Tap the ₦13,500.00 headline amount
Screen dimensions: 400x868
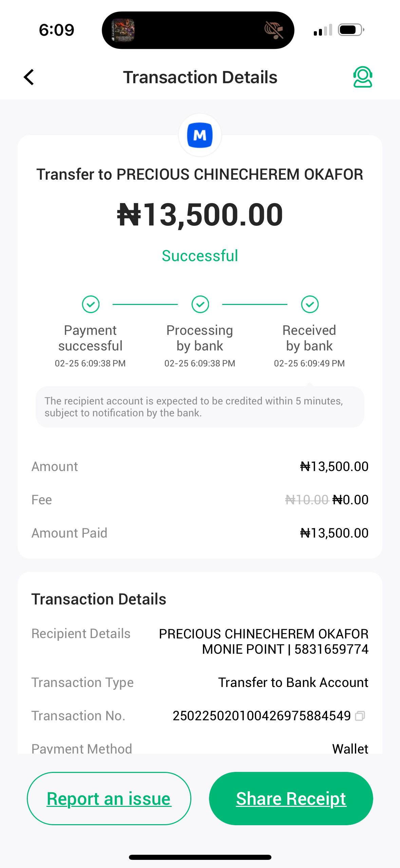tap(200, 214)
